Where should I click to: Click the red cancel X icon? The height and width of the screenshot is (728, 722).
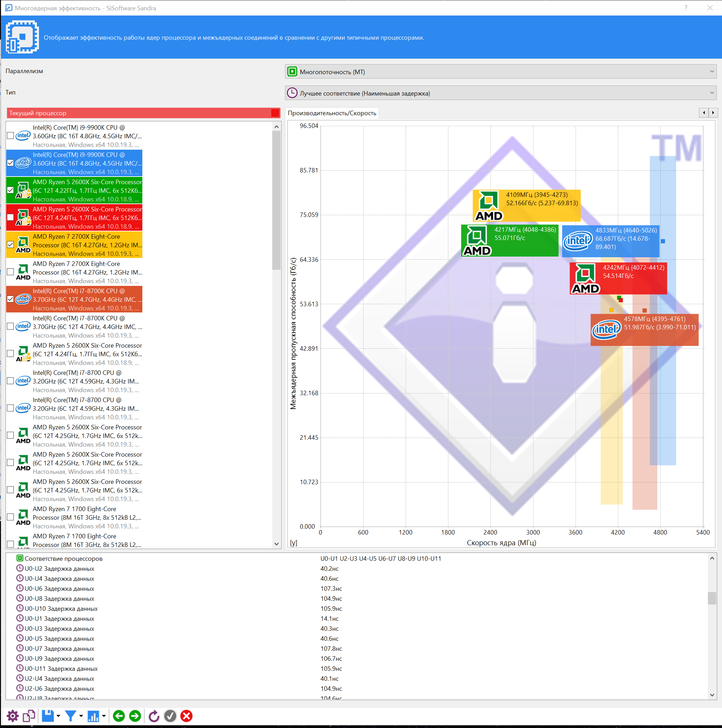[186, 716]
